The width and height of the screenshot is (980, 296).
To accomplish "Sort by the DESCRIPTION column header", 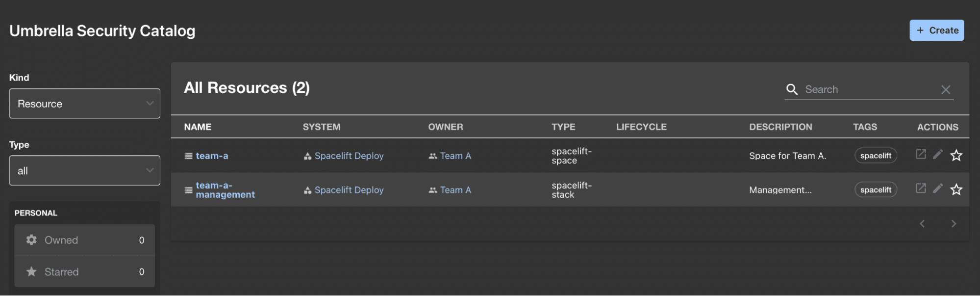I will point(780,127).
